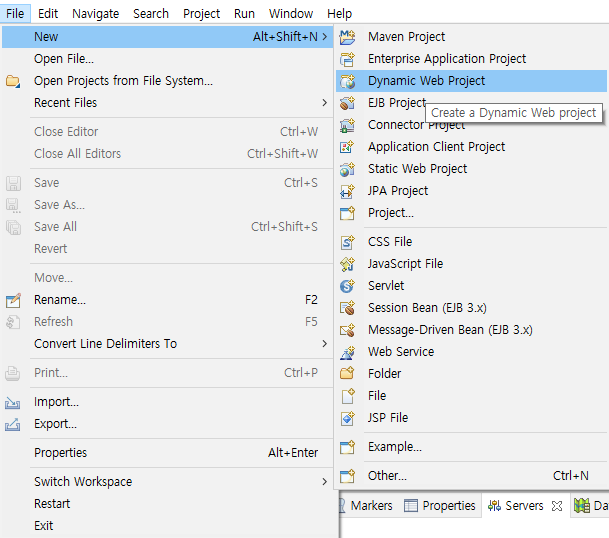This screenshot has width=609, height=538.
Task: Choose Servlet from New submenu
Action: 472,286
